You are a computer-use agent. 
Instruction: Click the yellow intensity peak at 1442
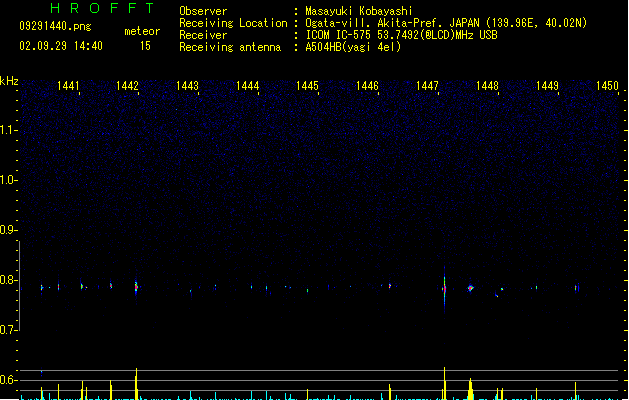pos(136,384)
